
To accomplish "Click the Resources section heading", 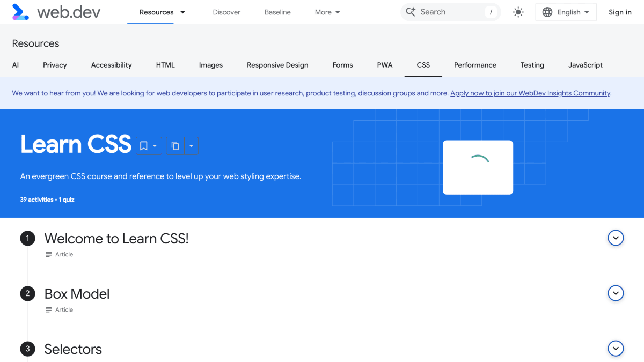I will (x=35, y=43).
